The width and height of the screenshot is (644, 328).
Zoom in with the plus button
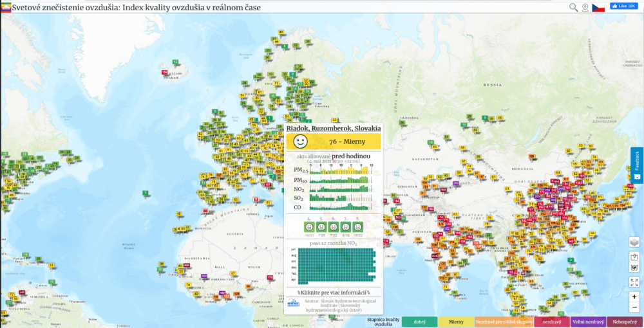coord(634,296)
